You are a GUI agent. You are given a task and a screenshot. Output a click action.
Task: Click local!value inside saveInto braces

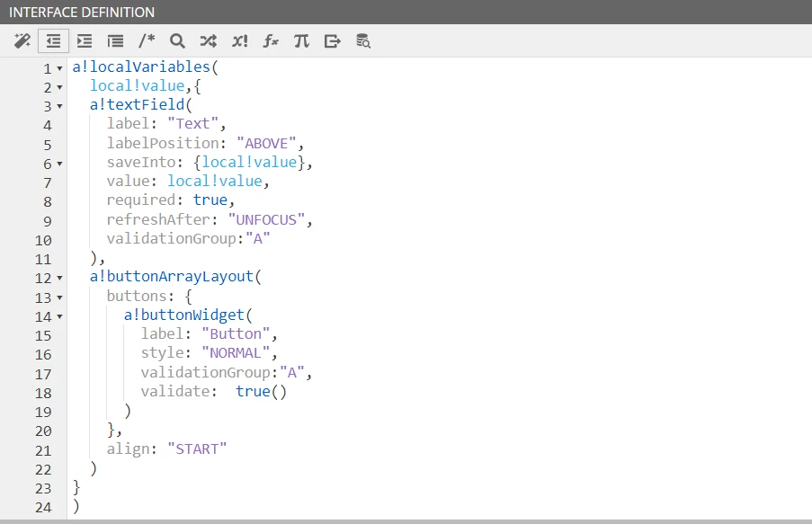[x=249, y=162]
